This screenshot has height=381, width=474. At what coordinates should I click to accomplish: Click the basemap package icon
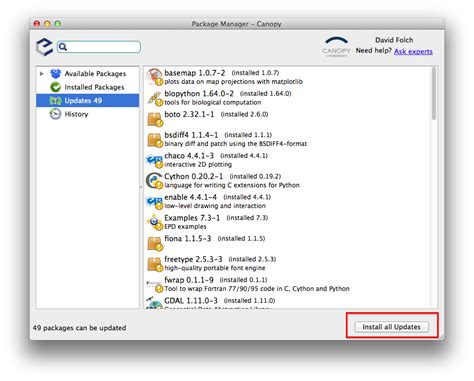[154, 77]
